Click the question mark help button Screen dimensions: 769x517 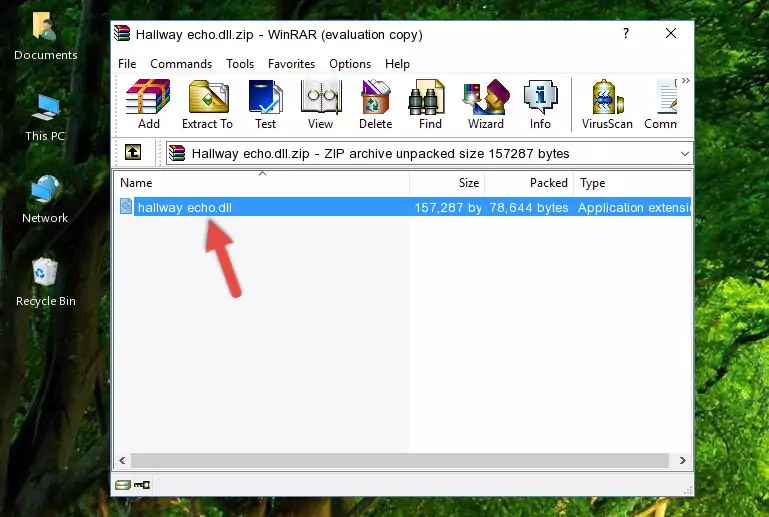pos(626,33)
